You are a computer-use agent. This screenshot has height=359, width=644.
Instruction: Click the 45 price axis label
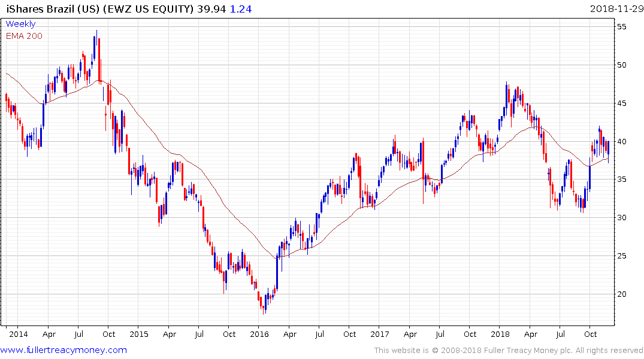click(x=621, y=104)
